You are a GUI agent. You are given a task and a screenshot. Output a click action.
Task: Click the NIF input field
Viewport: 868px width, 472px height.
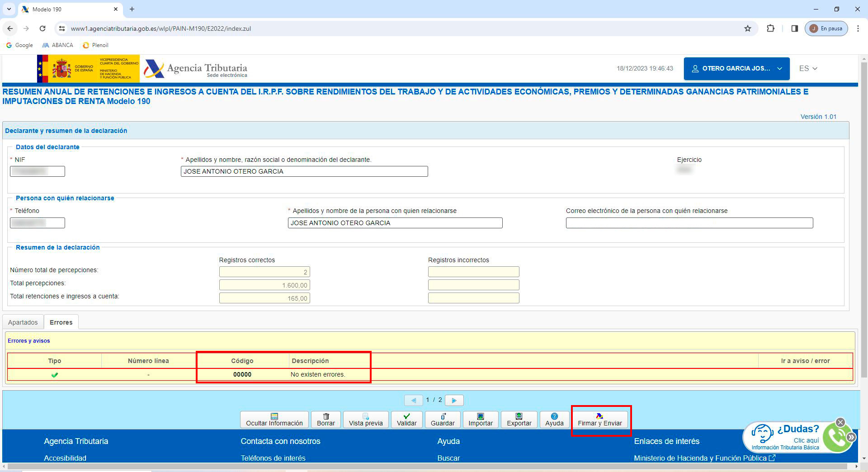[38, 171]
